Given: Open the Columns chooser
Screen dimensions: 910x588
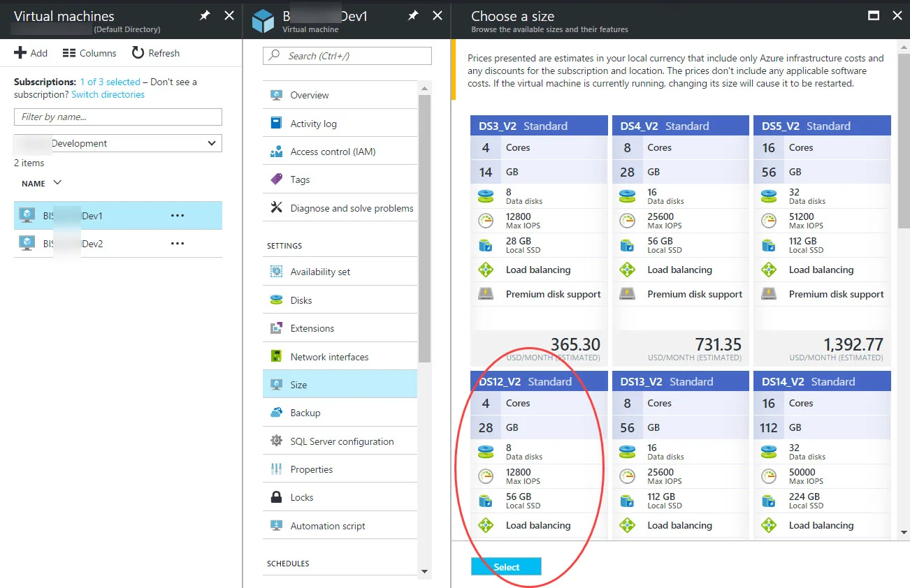Looking at the screenshot, I should (89, 53).
